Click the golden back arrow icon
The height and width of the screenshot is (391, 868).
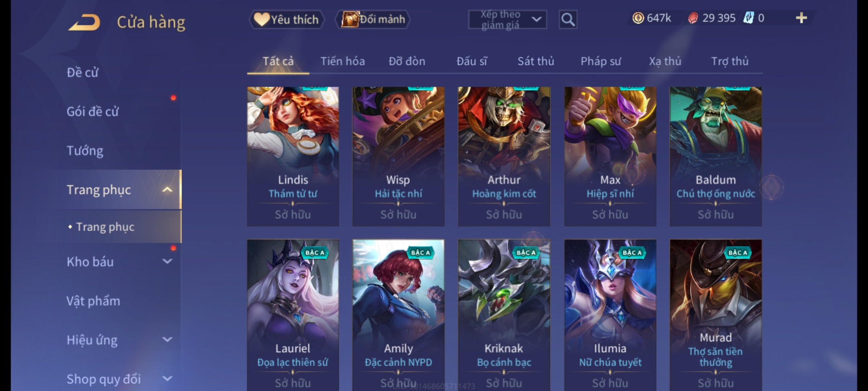coord(84,22)
